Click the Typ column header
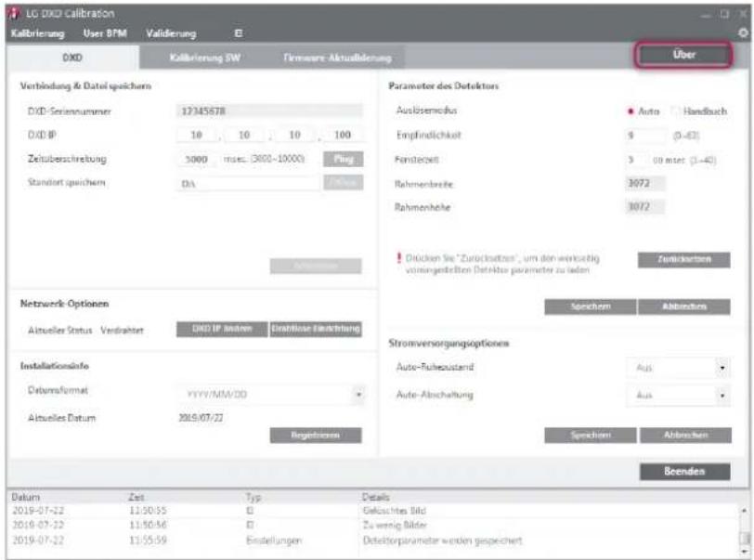Screen dimensions: 754x560 point(253,497)
